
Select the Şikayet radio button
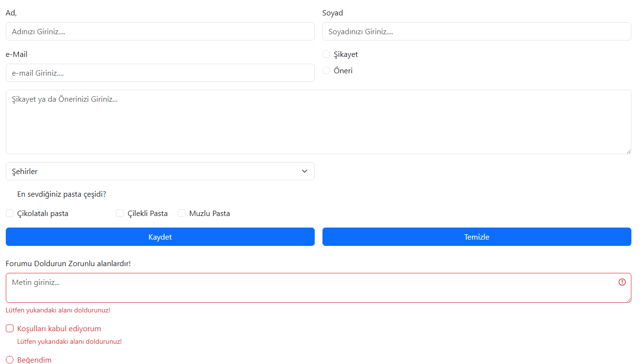tap(326, 54)
